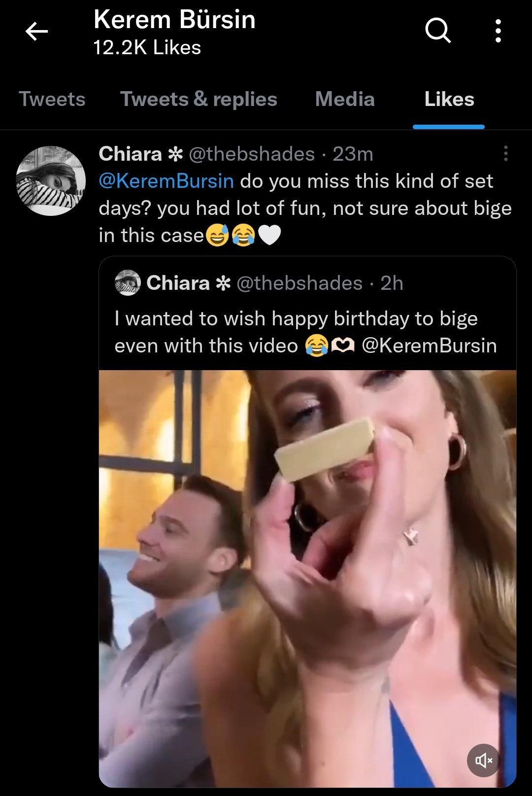This screenshot has height=796, width=532.
Task: Tap the back arrow icon
Action: point(36,32)
